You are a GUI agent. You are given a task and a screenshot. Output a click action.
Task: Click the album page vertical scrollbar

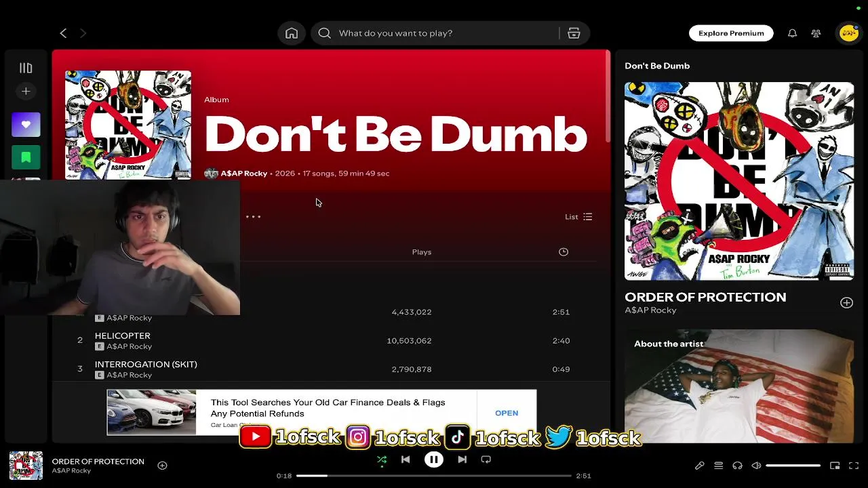[x=607, y=97]
